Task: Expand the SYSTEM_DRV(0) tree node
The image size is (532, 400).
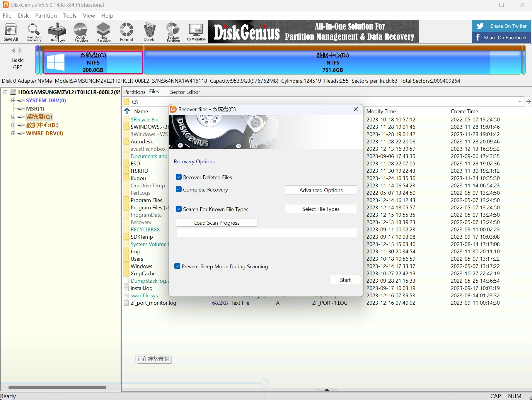Action: click(13, 101)
